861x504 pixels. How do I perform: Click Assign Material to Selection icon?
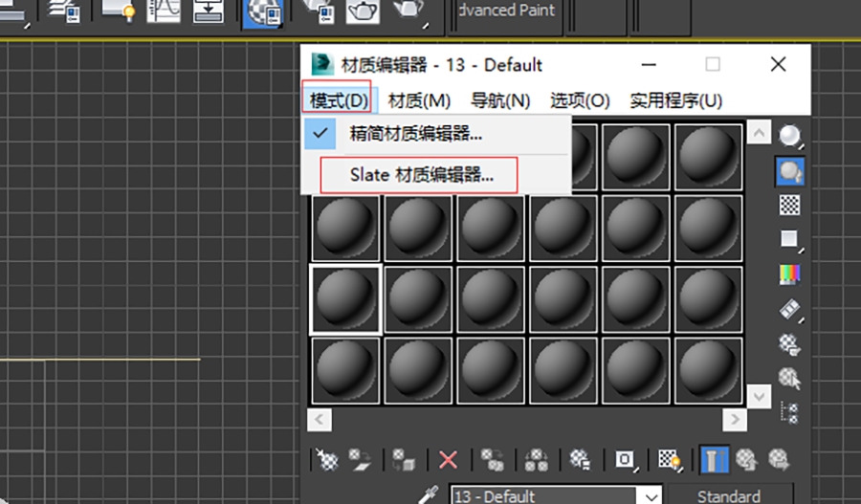(x=404, y=459)
